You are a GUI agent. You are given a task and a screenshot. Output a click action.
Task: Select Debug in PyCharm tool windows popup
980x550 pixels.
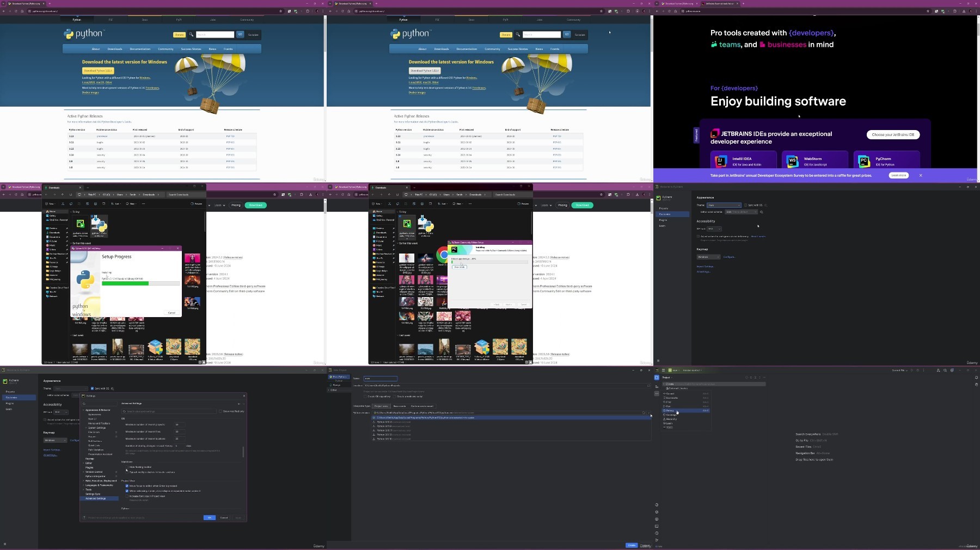click(686, 411)
